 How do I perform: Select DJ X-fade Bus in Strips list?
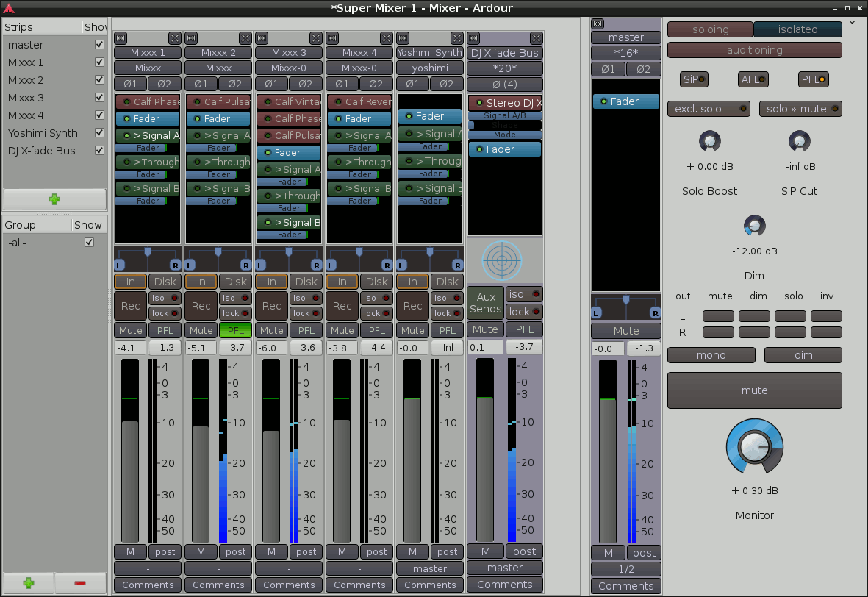(x=42, y=151)
